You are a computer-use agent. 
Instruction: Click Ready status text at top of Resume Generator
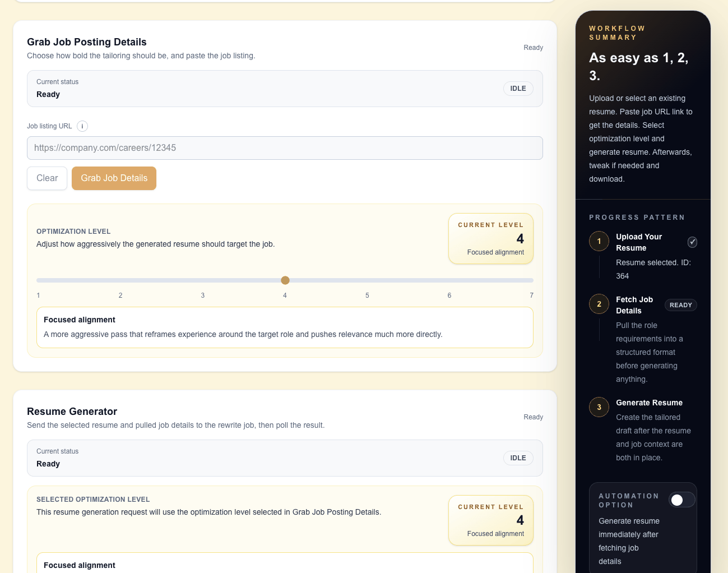(x=534, y=417)
